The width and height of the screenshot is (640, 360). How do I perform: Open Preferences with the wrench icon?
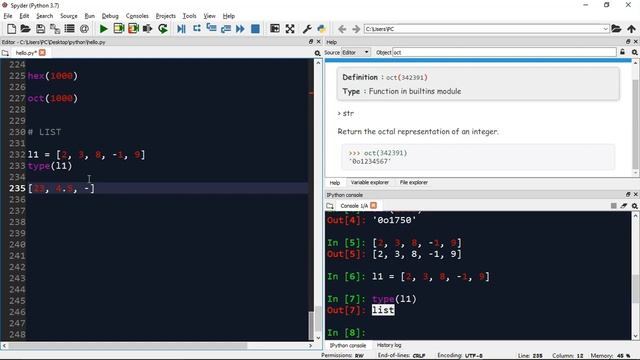pyautogui.click(x=307, y=29)
